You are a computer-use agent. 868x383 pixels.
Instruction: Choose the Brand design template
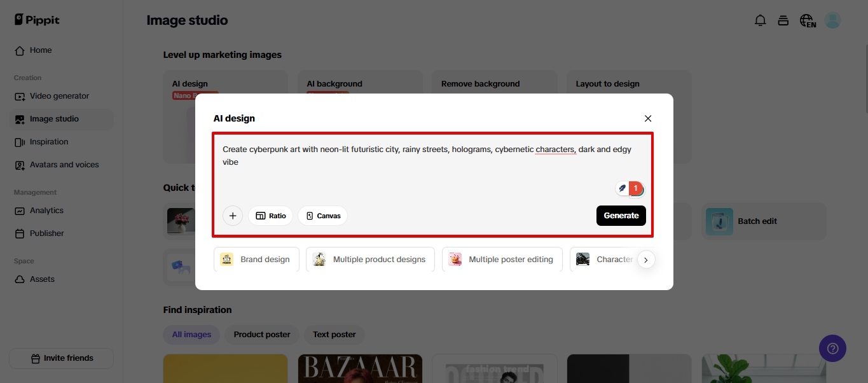[x=256, y=260]
